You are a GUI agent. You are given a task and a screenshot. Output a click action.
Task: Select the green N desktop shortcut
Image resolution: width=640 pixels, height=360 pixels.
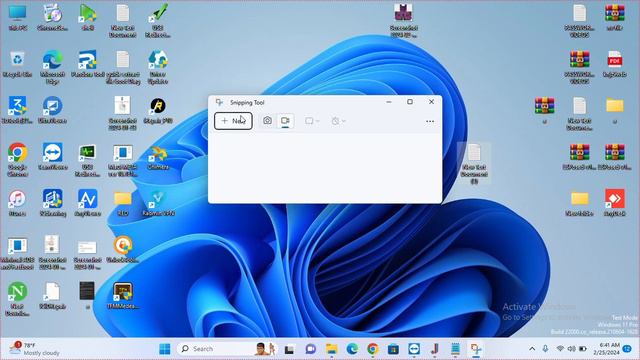point(18,299)
